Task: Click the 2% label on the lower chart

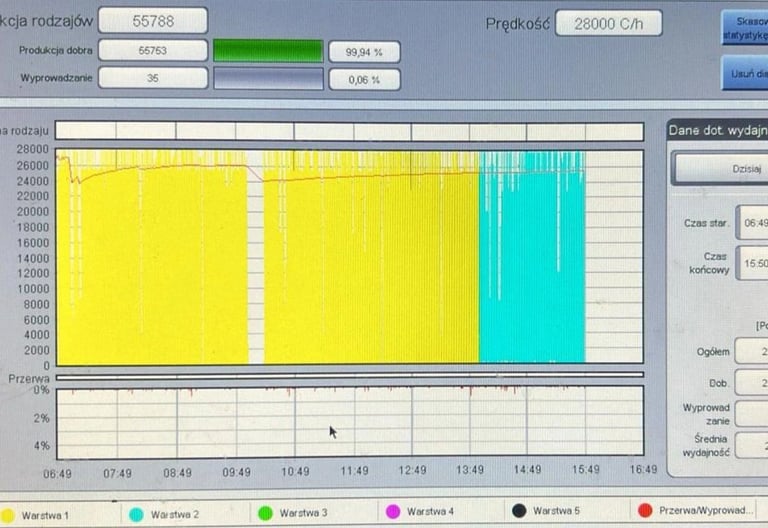Action: click(42, 418)
